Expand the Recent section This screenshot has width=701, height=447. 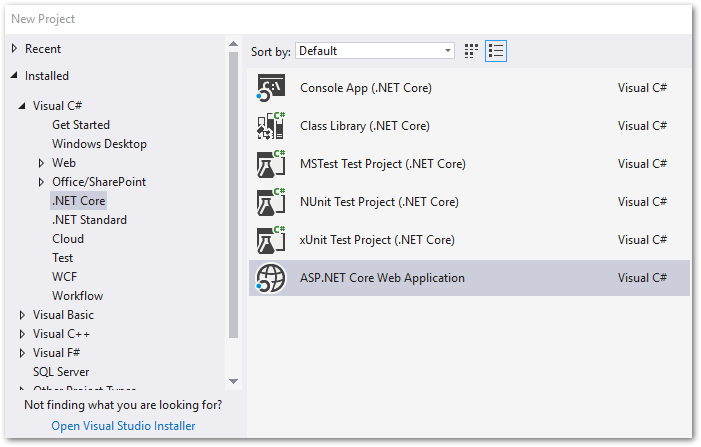tap(15, 49)
